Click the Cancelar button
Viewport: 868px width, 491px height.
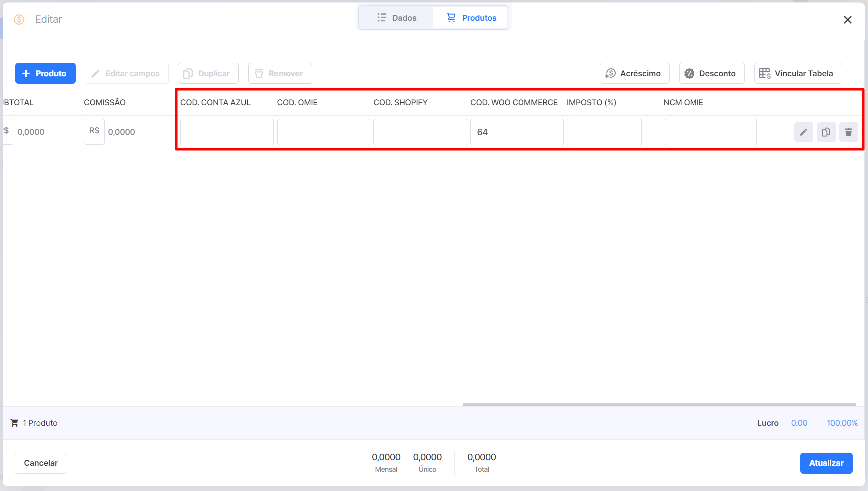coord(41,463)
